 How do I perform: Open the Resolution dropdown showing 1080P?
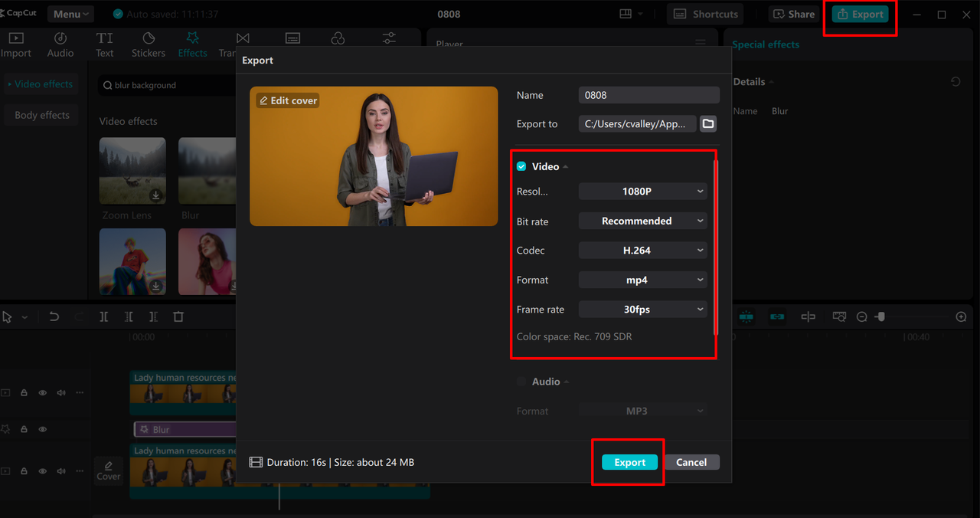[x=642, y=192]
